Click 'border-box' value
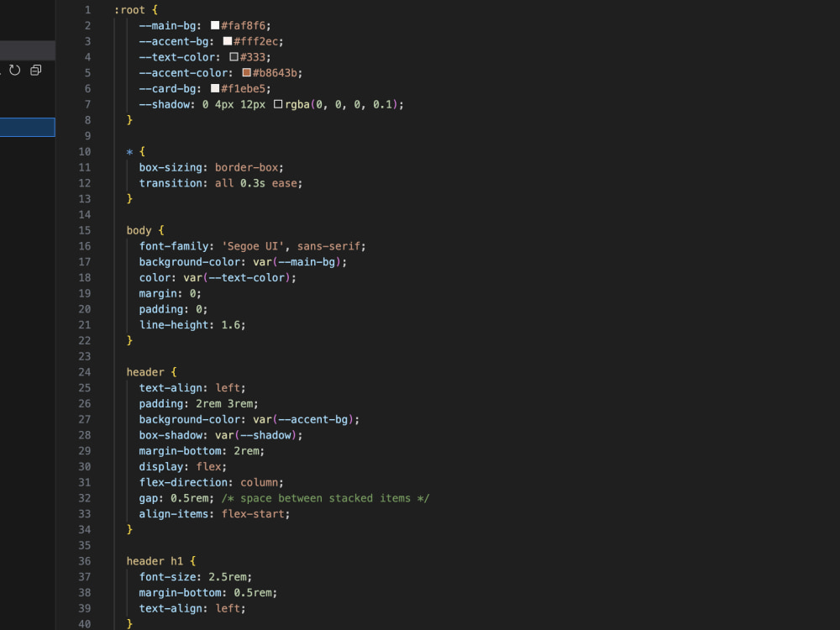 [246, 167]
